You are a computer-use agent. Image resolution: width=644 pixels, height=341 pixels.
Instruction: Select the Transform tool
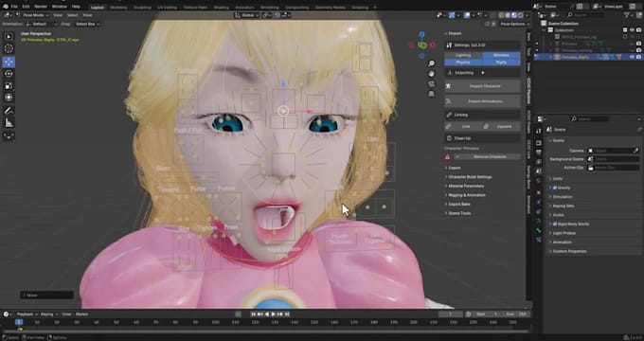tap(9, 98)
